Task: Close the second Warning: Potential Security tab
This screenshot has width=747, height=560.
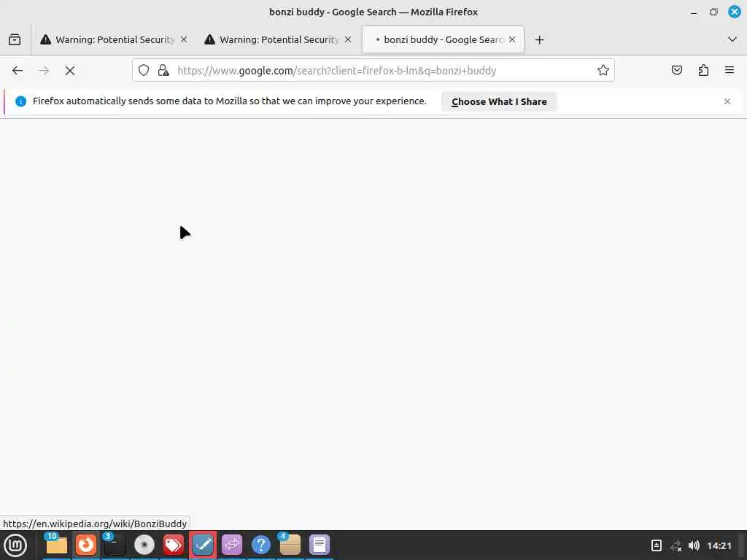Action: [x=348, y=39]
